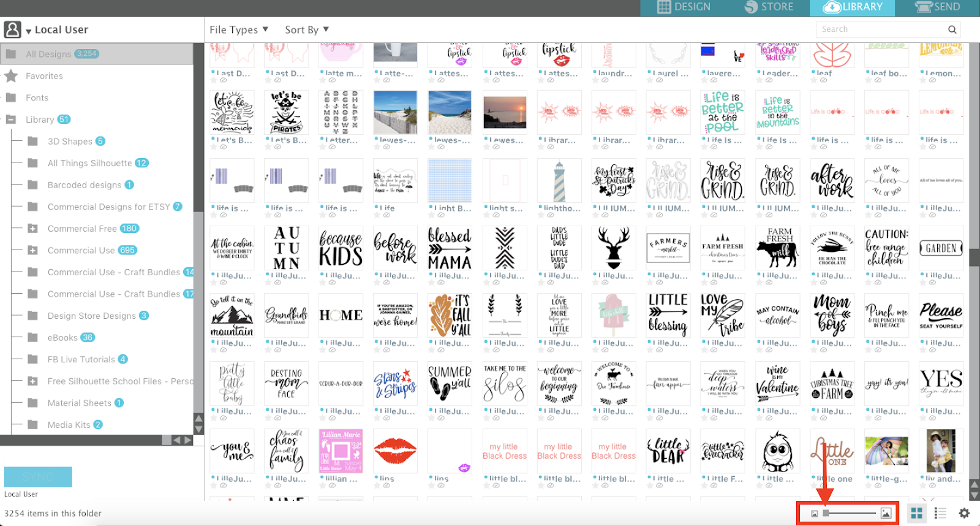Switch to the DESIGN tab
This screenshot has height=526, width=980.
(684, 7)
